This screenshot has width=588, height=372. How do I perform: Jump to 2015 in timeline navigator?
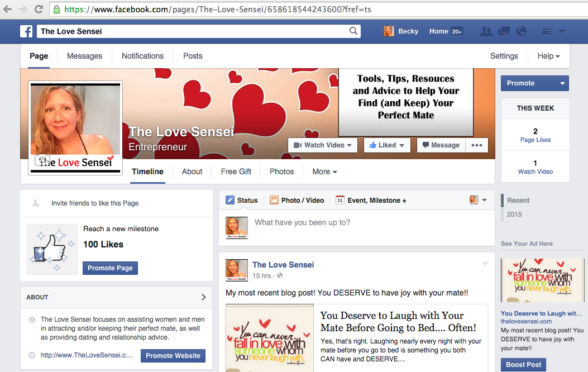pyautogui.click(x=514, y=214)
